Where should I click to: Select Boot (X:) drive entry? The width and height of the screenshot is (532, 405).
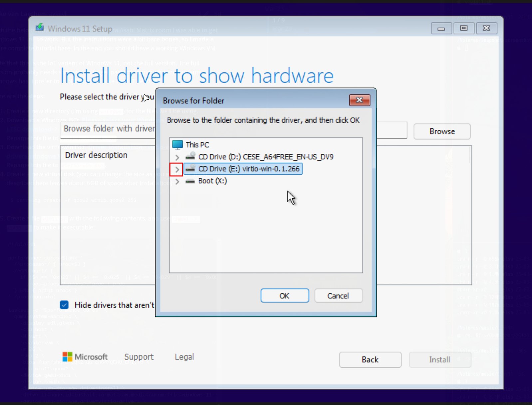(x=212, y=181)
